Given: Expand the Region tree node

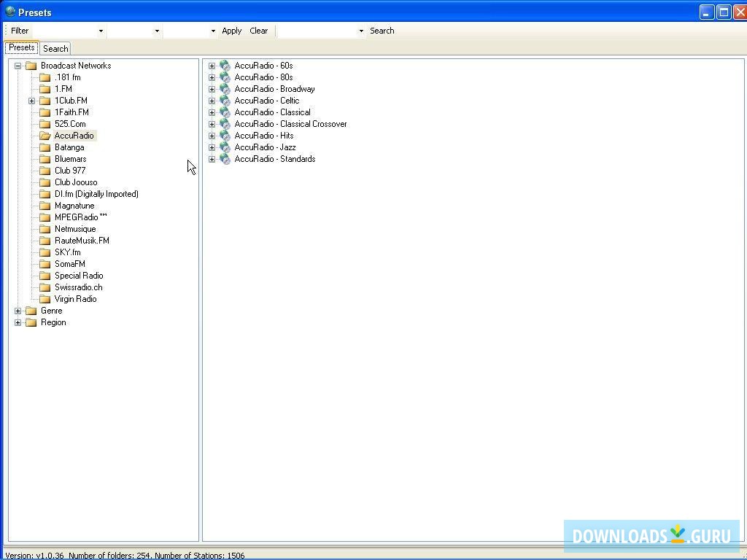Looking at the screenshot, I should 18,322.
